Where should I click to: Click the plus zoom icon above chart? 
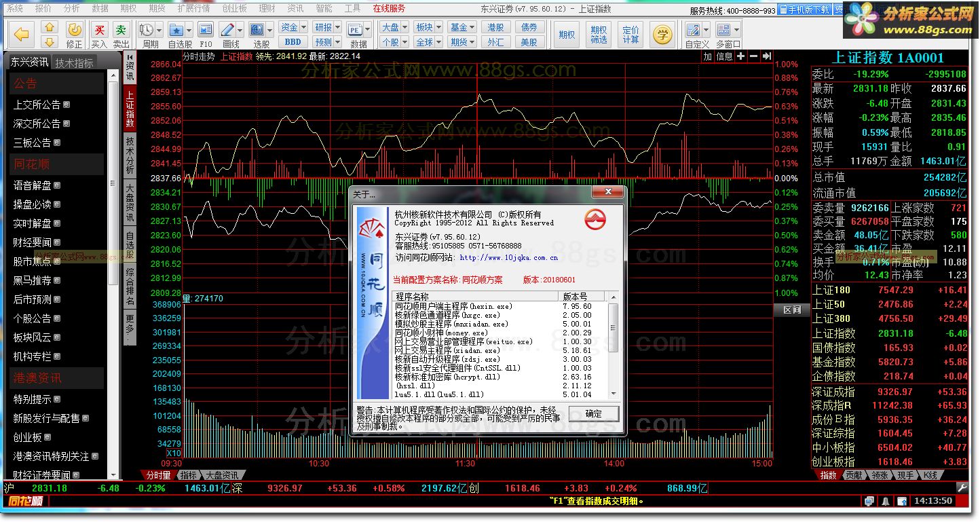[740, 56]
